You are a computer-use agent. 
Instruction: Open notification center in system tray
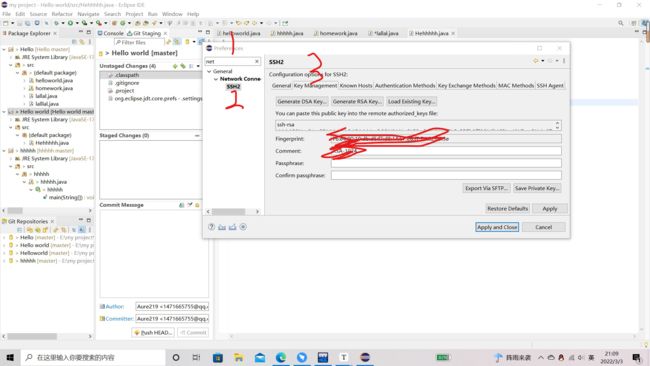coord(637,357)
